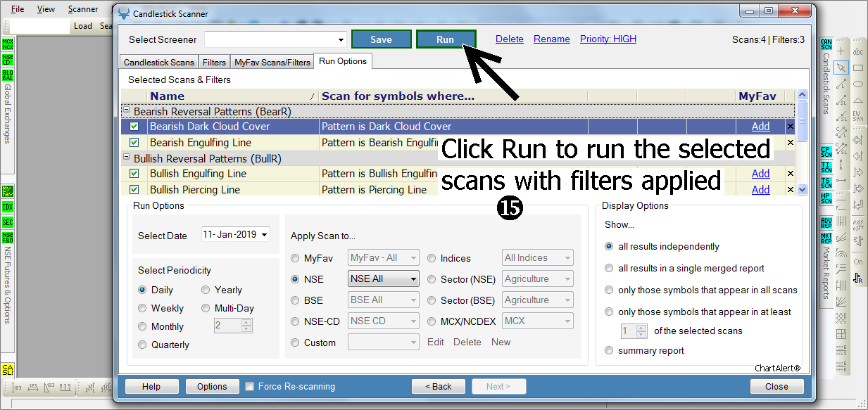Open the File menu
The image size is (868, 410).
[18, 9]
